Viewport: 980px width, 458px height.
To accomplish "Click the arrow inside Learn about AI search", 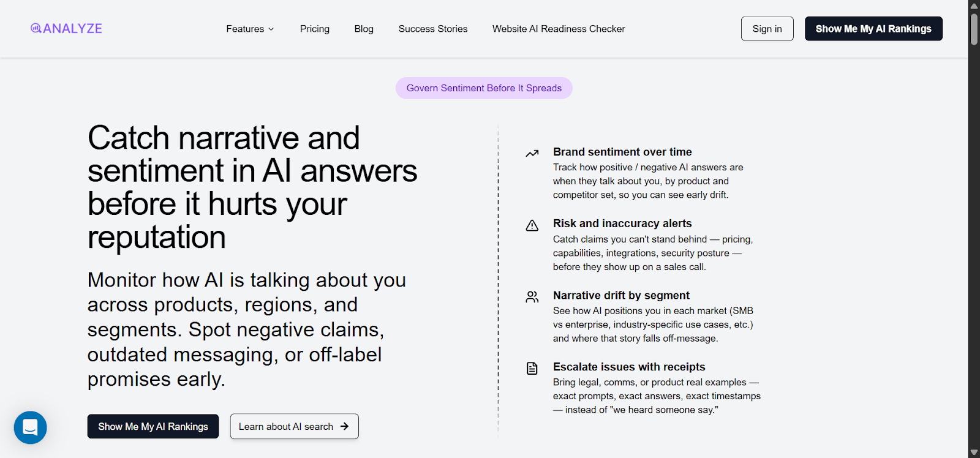I will coord(344,426).
